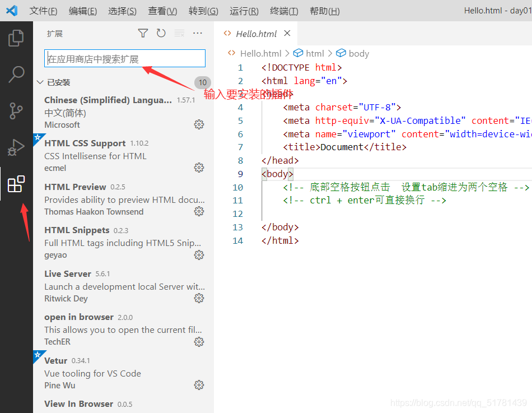Place cursor on <title>Document</title> line
This screenshot has height=413, width=532.
pyautogui.click(x=345, y=147)
